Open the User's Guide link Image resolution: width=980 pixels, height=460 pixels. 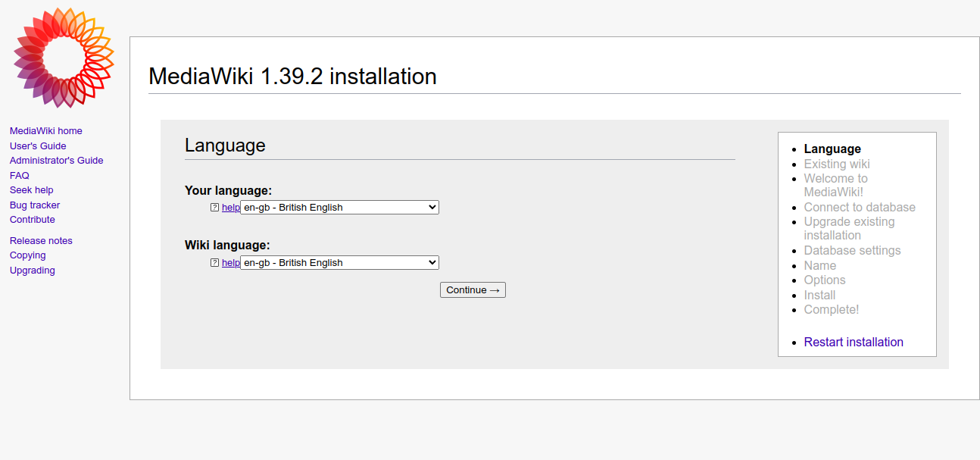(38, 146)
